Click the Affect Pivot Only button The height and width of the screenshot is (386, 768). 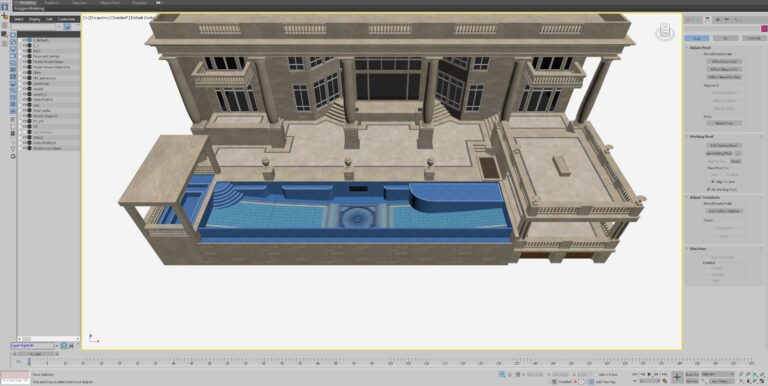click(724, 61)
